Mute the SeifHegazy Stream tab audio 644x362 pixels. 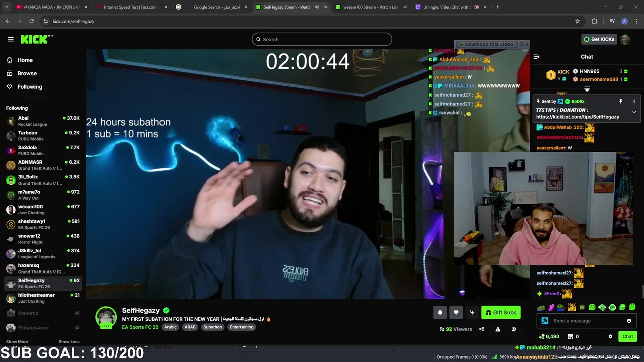point(317,7)
